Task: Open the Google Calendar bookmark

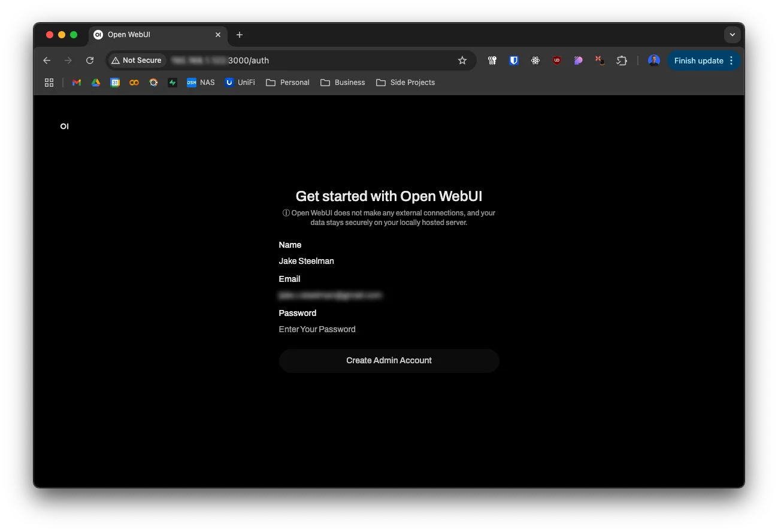Action: pos(115,83)
